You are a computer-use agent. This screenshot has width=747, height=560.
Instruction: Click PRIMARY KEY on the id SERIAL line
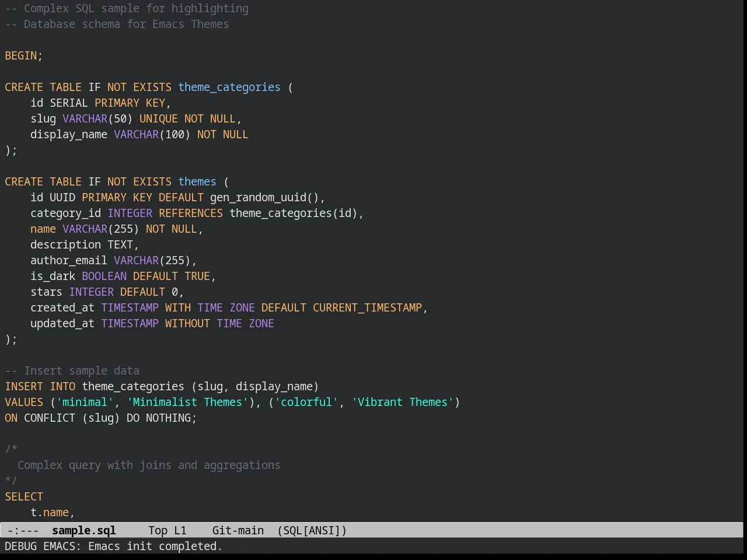130,103
